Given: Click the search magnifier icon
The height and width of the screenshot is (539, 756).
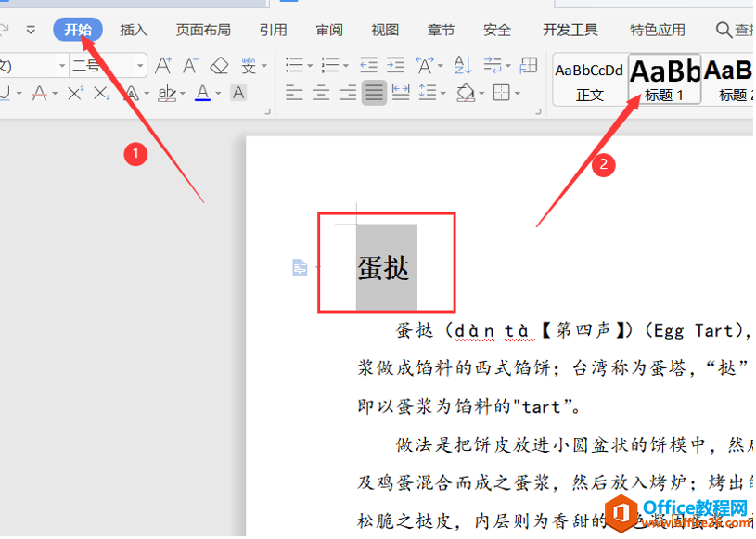Looking at the screenshot, I should coord(724,30).
